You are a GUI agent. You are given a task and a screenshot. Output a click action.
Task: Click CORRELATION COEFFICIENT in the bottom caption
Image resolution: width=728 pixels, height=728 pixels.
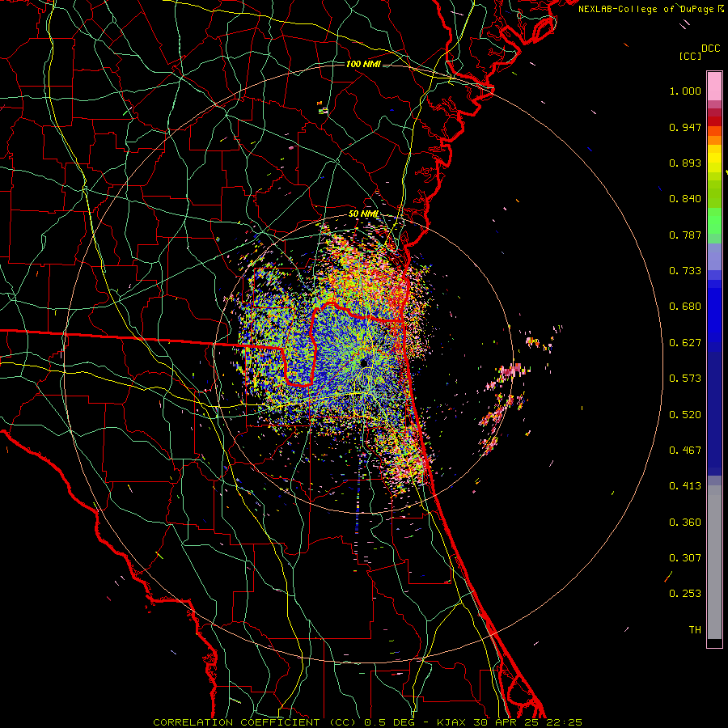[x=236, y=722]
